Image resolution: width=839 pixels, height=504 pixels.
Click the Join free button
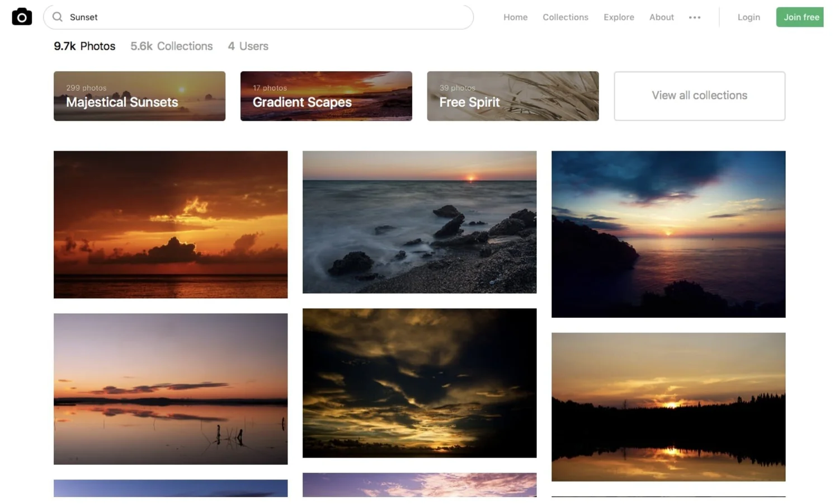800,17
